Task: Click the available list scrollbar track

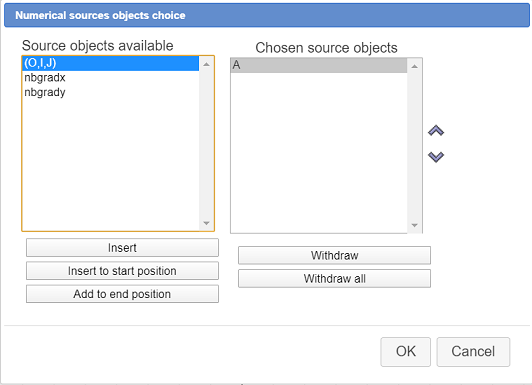Action: [x=206, y=144]
